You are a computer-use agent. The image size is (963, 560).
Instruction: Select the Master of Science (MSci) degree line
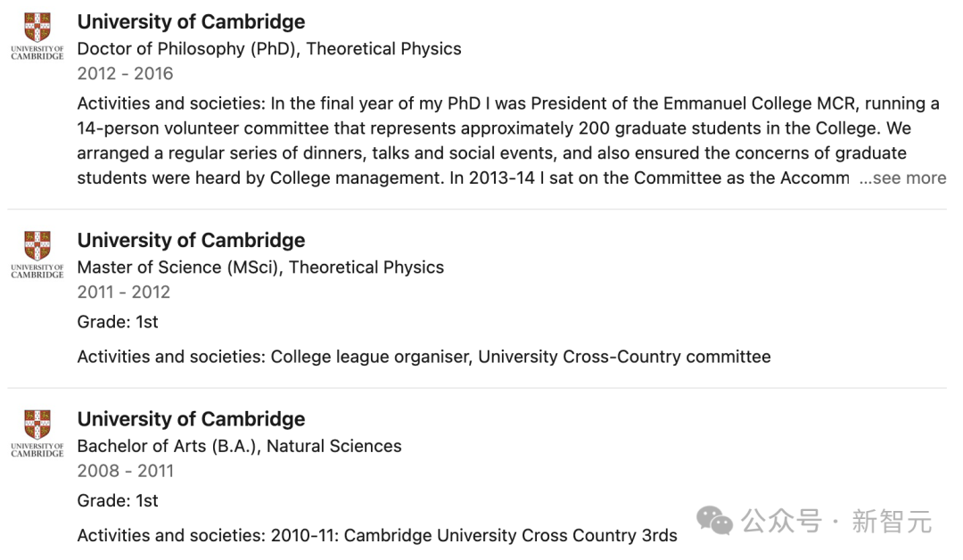coord(260,268)
